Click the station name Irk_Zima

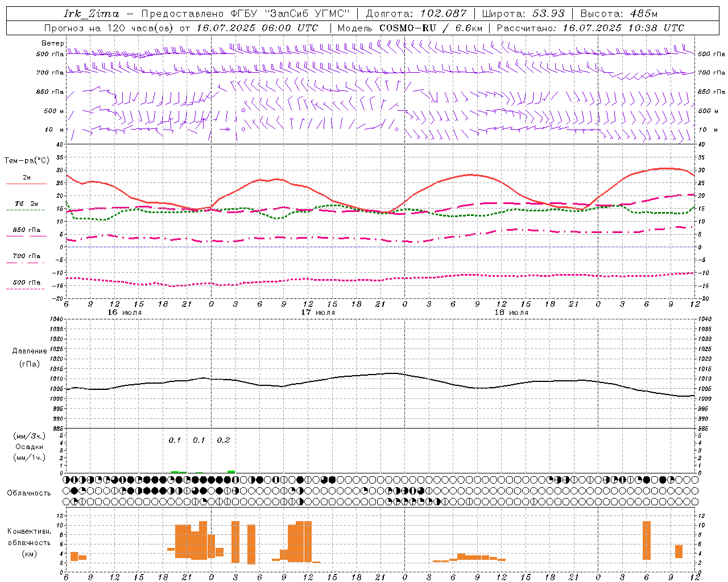[92, 14]
